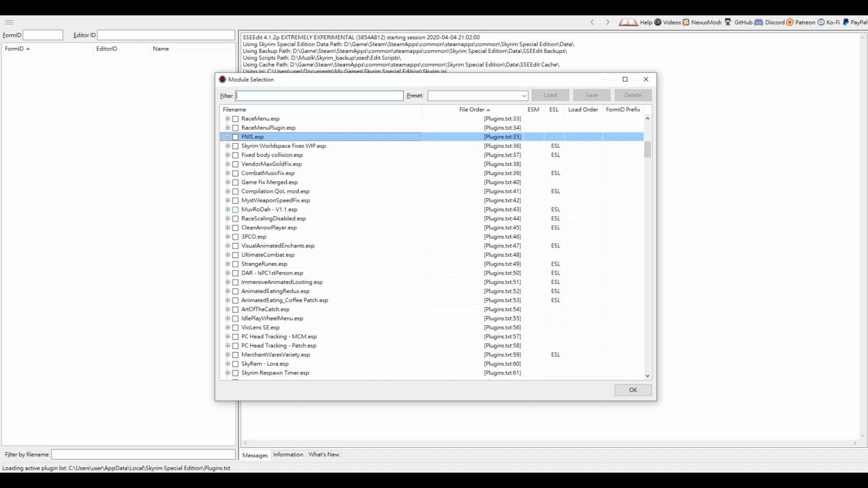Open the NexusMods toolbar icon
The image size is (868, 488).
686,22
